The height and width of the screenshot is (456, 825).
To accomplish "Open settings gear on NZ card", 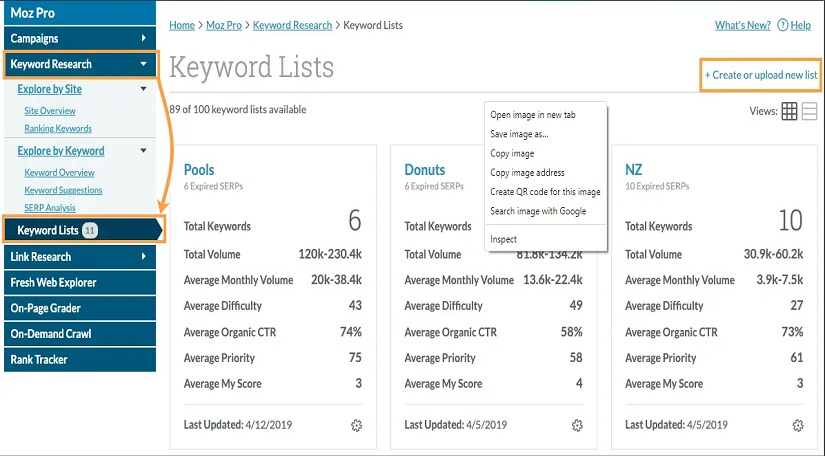I will point(798,425).
